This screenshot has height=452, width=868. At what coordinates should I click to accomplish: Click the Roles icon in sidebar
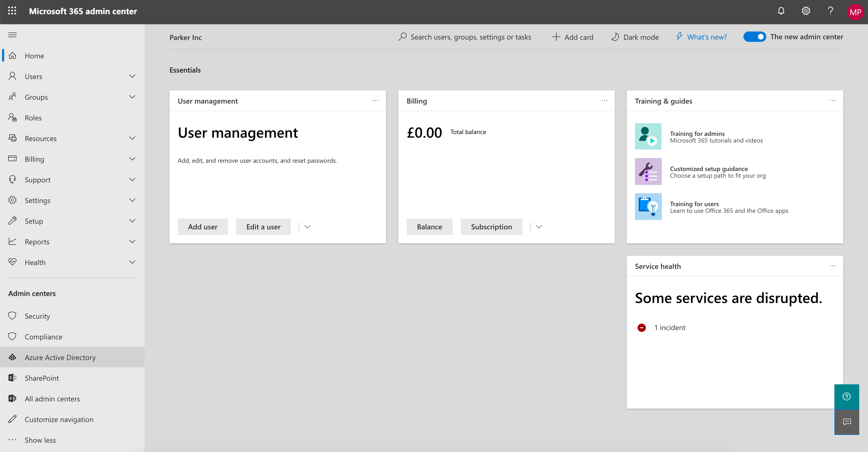[x=12, y=118]
